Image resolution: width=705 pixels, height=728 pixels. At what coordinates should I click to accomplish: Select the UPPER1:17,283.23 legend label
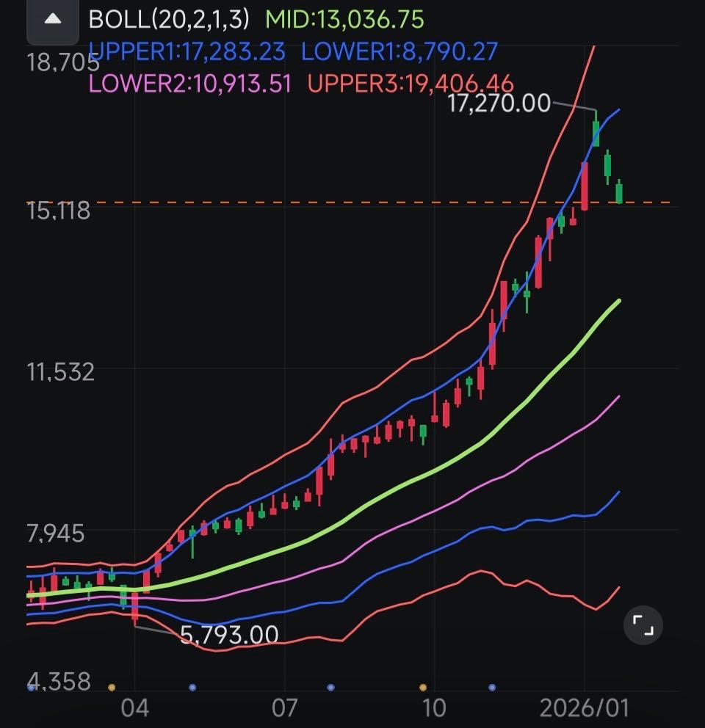click(x=187, y=51)
